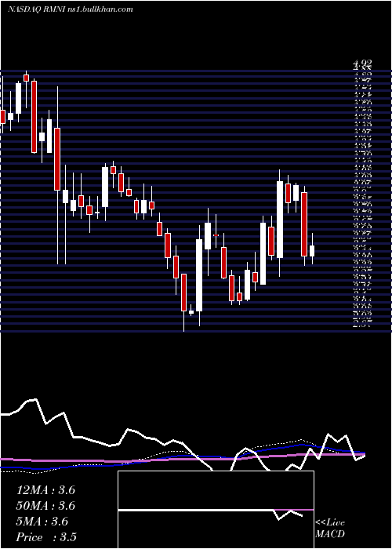Click the MACD inset box
This screenshot has width=392, height=549.
tap(216, 510)
